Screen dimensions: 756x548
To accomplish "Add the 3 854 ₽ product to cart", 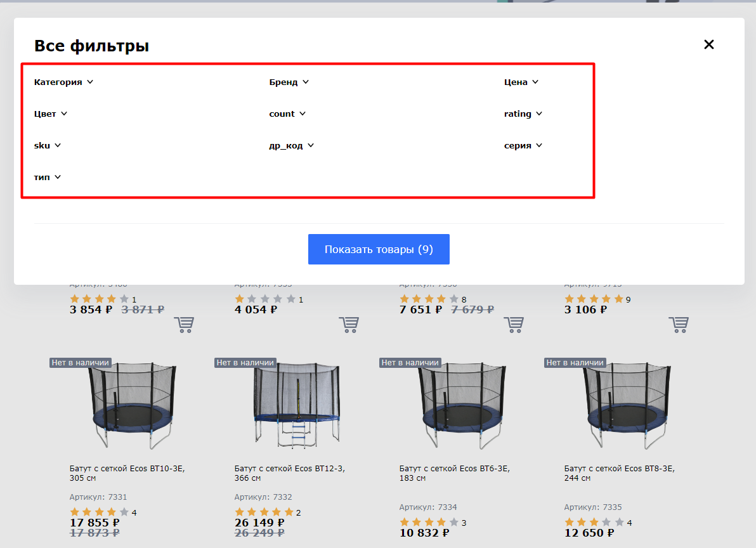I will coord(183,325).
